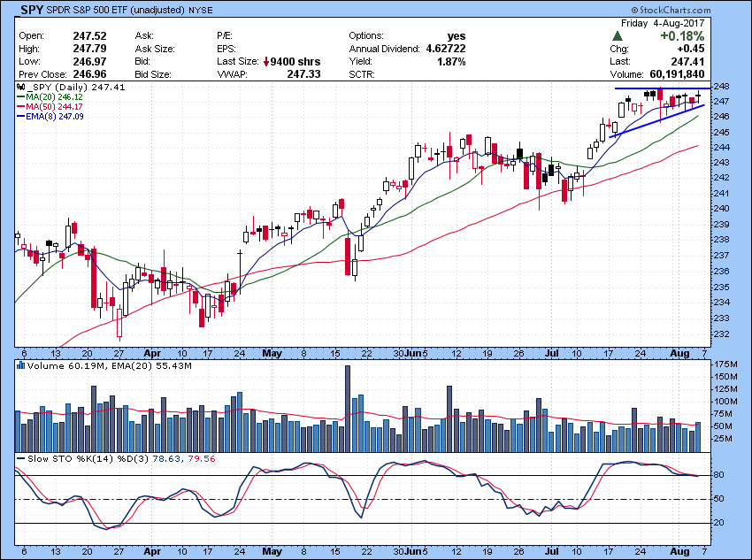Click the SPDR S&P 500 ETF (unadjusted) name
Screen dimensions: 752x560
(115, 10)
